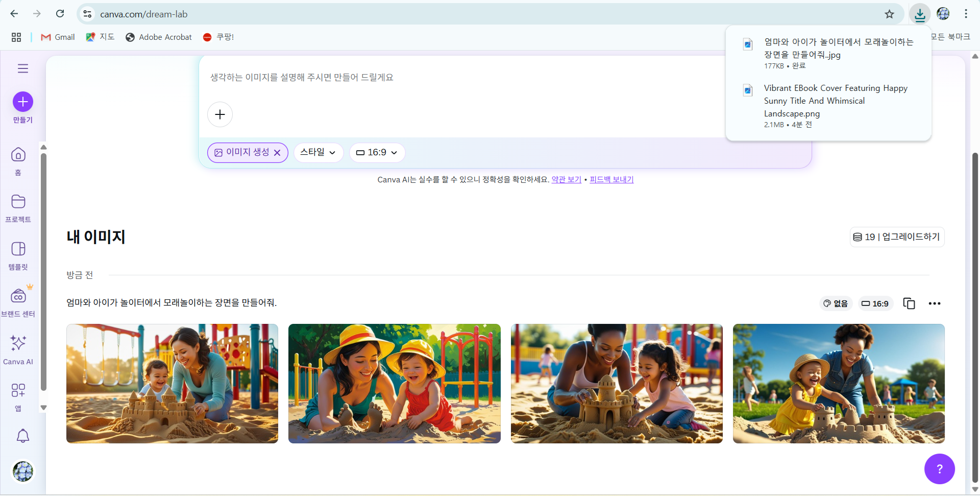Open 프로젝트 folder in sidebar
This screenshot has height=496, width=980.
coord(18,208)
